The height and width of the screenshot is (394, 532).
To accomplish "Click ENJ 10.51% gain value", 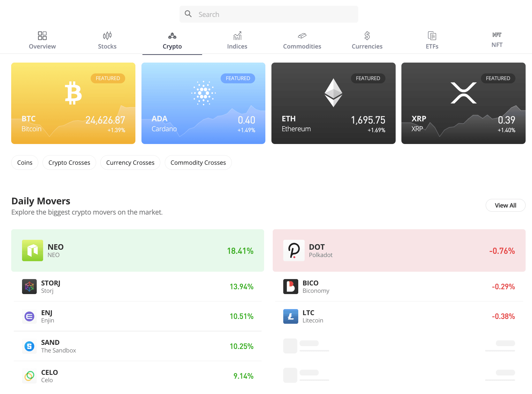I will click(x=241, y=316).
